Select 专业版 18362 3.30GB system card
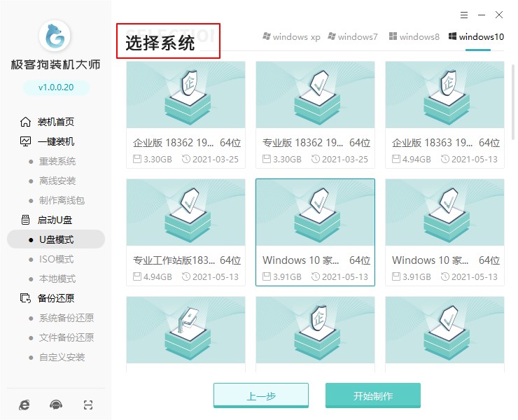 [x=315, y=115]
